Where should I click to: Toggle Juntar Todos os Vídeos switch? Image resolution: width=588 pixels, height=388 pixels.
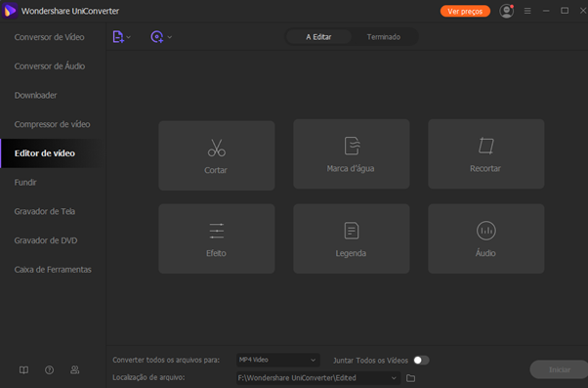(x=421, y=361)
